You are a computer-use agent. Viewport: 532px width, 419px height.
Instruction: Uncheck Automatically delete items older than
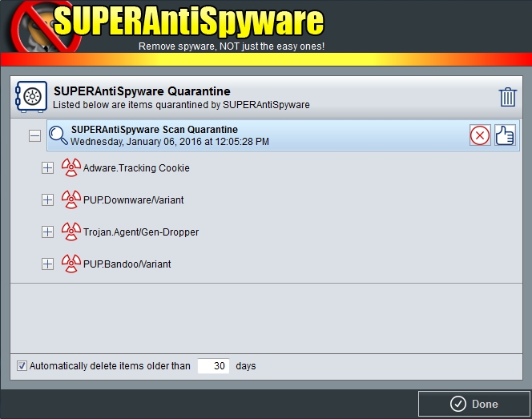pos(22,366)
